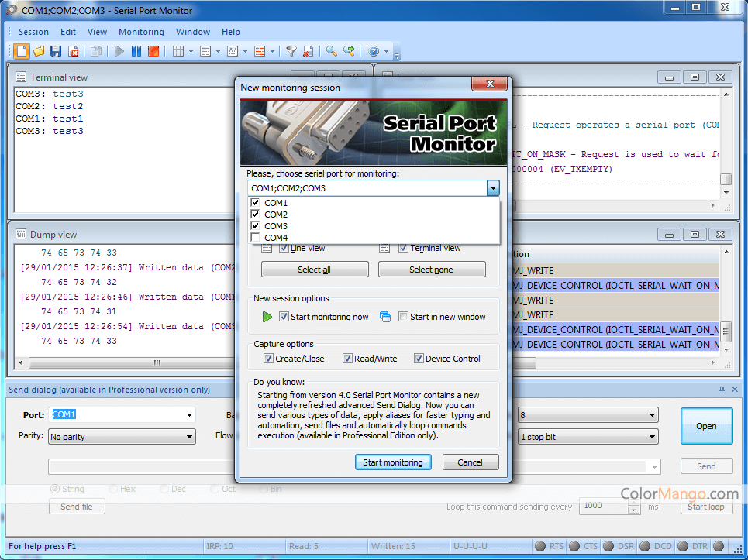The width and height of the screenshot is (748, 560).
Task: Enable Start in new window checkbox
Action: 403,317
